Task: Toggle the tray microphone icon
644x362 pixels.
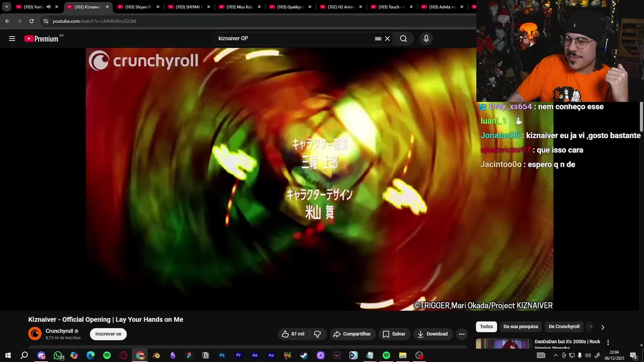Action: tap(580, 355)
